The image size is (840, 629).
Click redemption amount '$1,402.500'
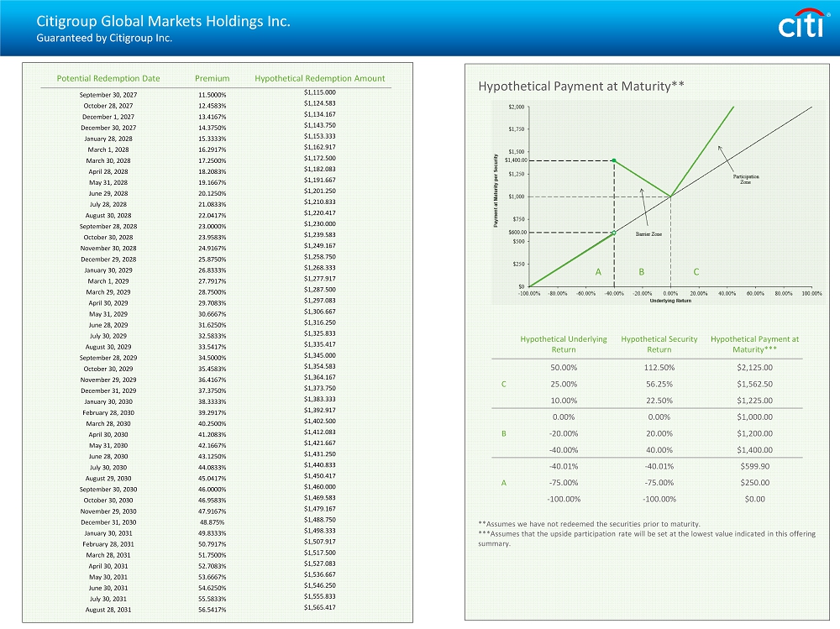320,421
